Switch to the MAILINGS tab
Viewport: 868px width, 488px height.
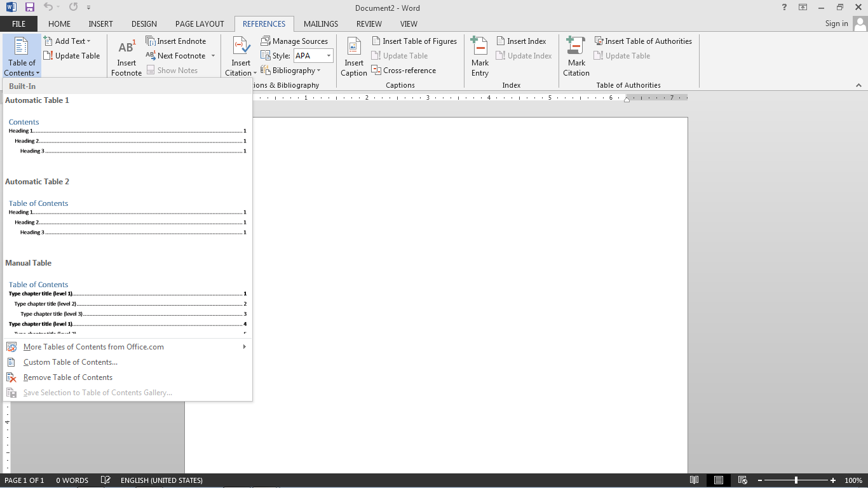[x=321, y=24]
